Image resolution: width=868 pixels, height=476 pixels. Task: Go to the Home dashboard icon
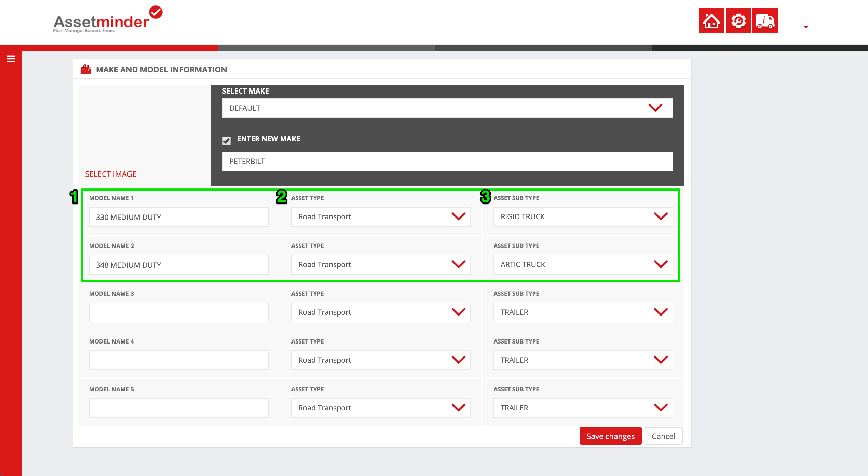(x=711, y=21)
